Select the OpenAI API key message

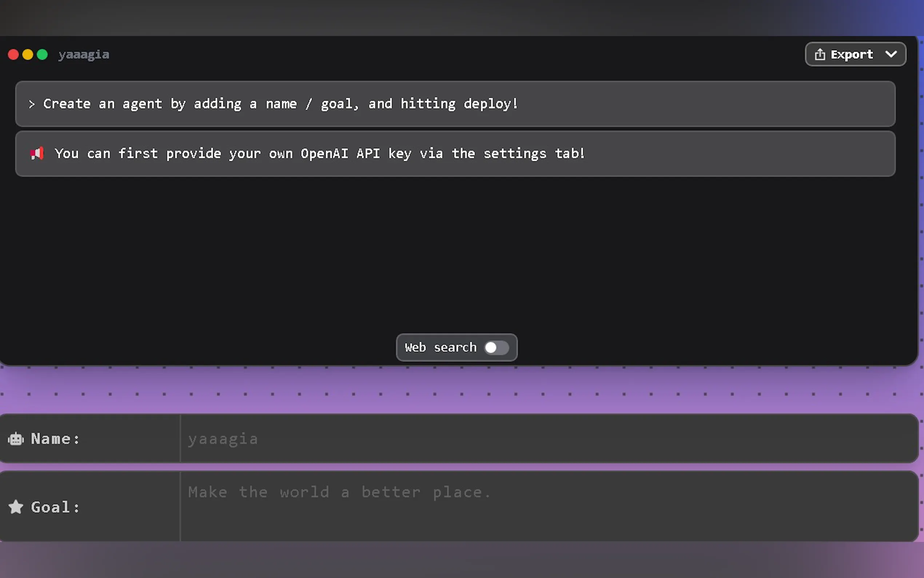(x=319, y=154)
